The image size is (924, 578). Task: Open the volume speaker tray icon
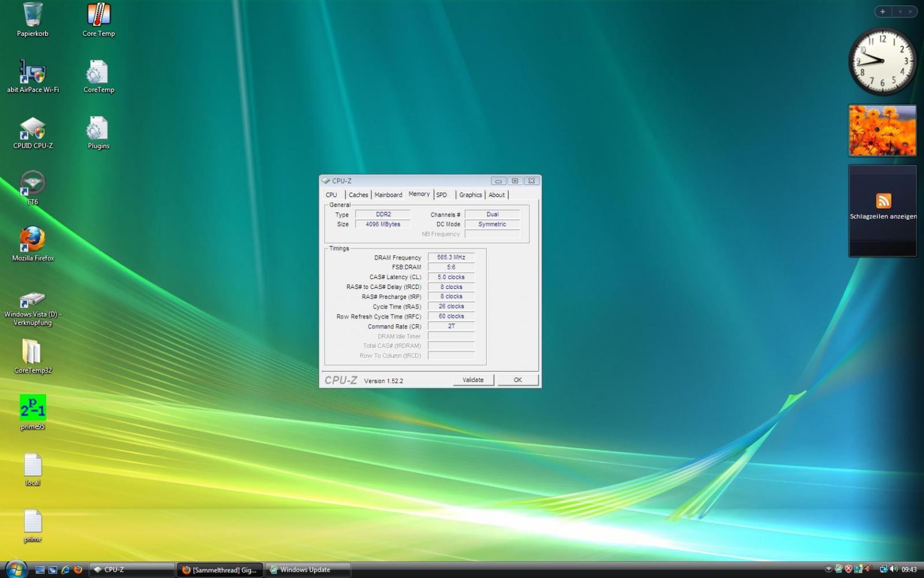(893, 569)
